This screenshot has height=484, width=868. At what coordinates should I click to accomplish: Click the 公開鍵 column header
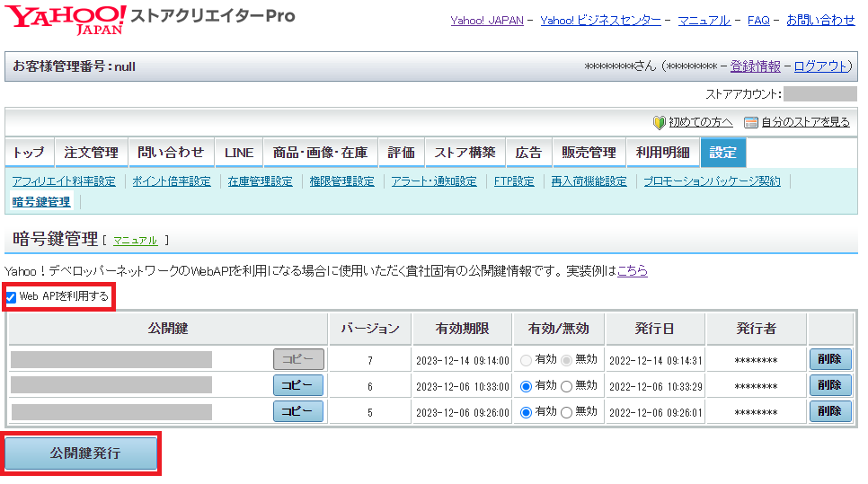tap(168, 329)
